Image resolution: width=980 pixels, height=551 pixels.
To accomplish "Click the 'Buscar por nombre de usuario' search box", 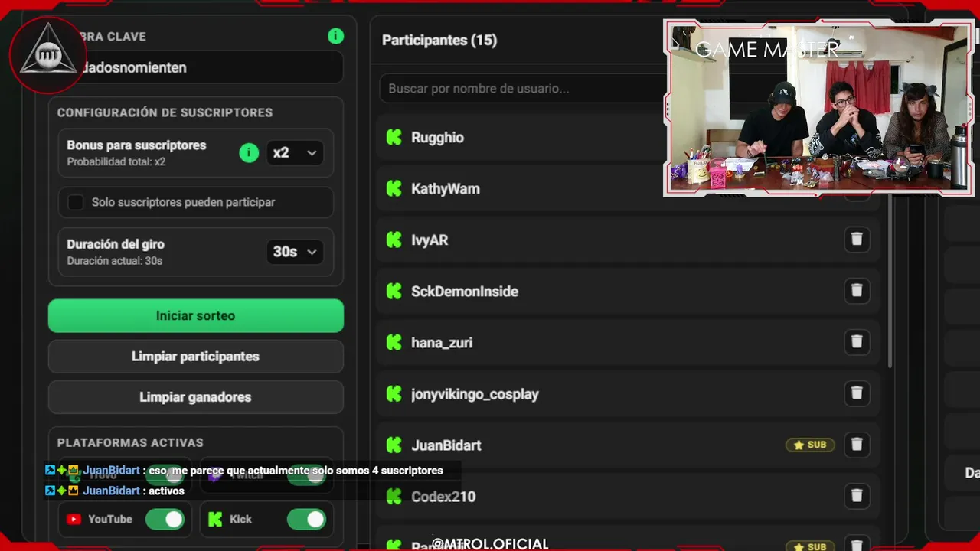I will click(x=522, y=88).
